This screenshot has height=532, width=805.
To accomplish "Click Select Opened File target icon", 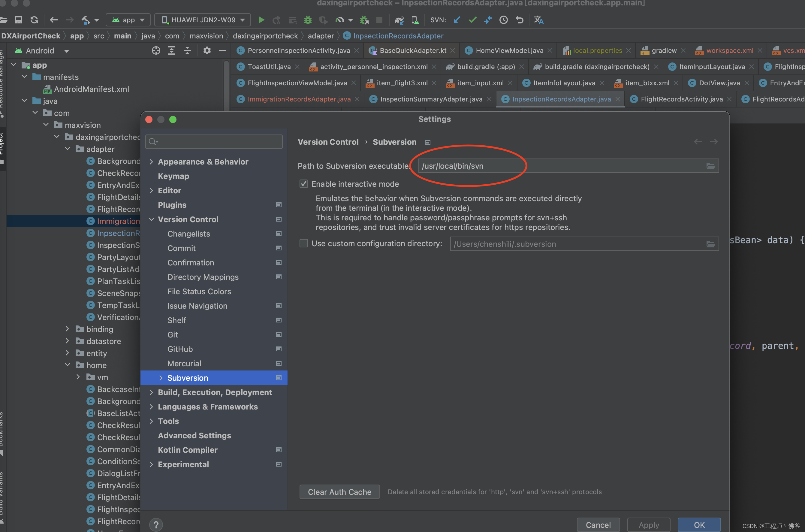I will point(156,50).
